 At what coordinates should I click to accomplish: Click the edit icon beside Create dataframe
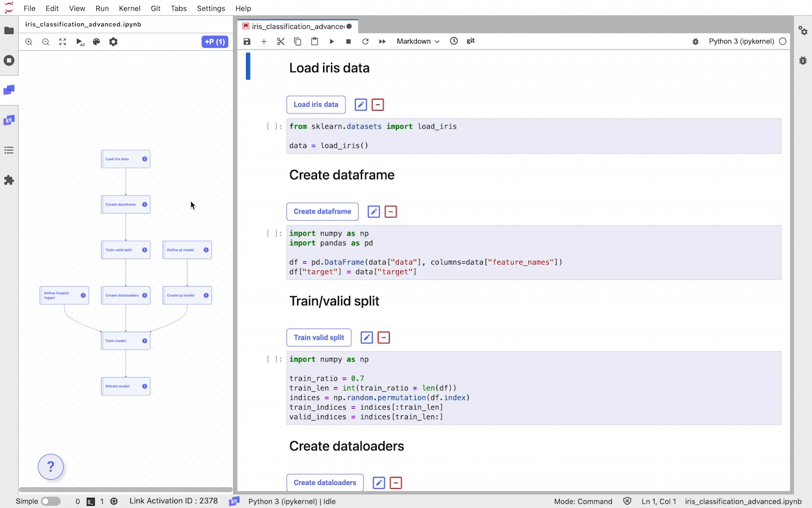click(x=373, y=212)
